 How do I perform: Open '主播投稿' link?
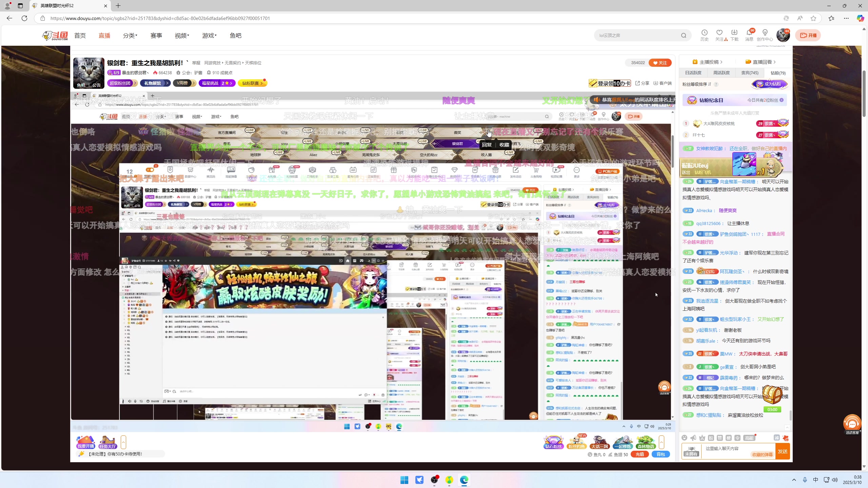click(x=707, y=62)
